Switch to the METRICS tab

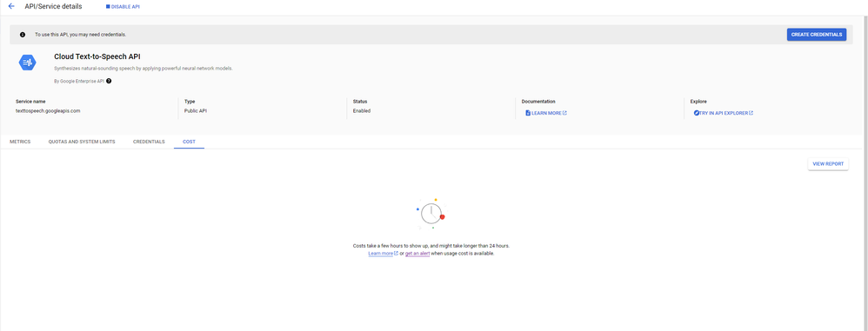(20, 142)
